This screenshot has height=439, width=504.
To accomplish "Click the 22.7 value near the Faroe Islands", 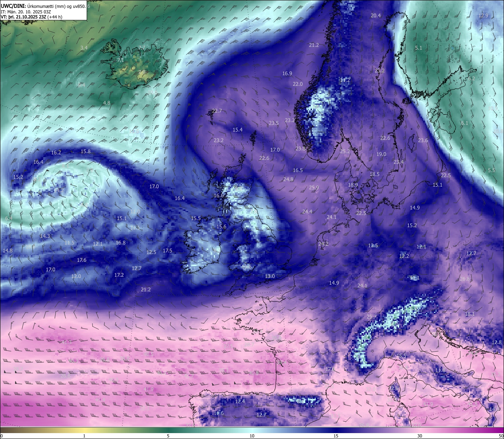I will point(217,111).
